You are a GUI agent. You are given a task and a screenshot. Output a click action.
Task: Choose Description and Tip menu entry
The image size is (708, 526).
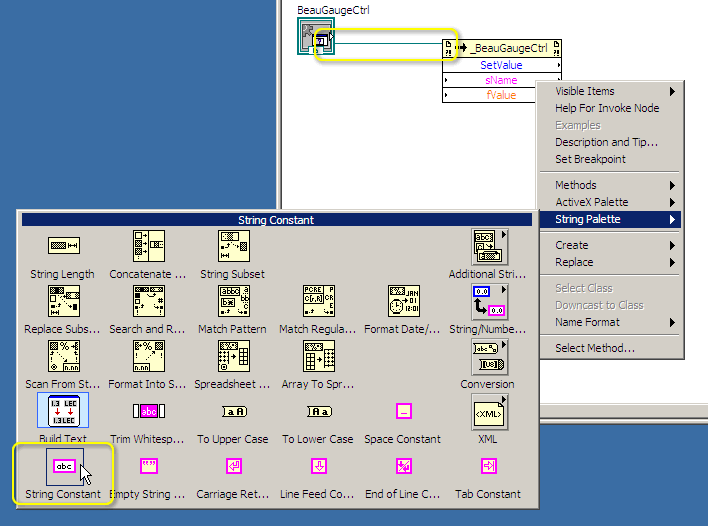612,142
